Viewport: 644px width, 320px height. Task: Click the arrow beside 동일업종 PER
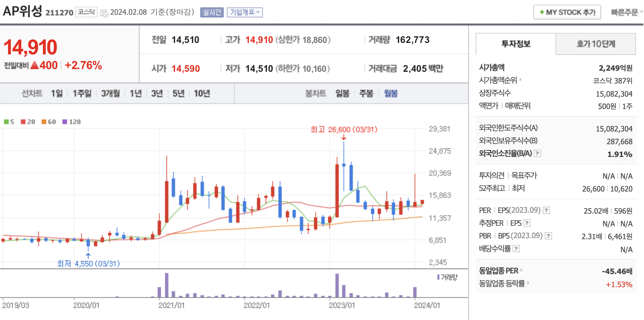point(522,270)
